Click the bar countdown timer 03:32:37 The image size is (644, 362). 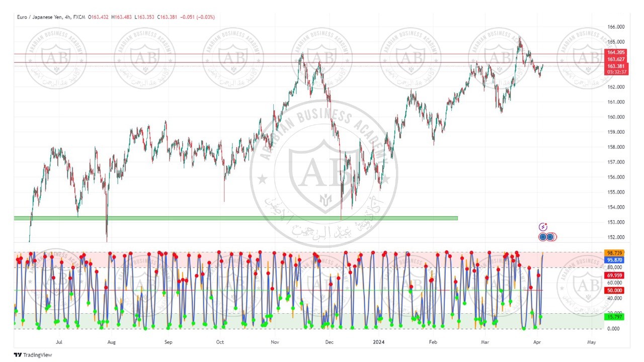point(616,72)
